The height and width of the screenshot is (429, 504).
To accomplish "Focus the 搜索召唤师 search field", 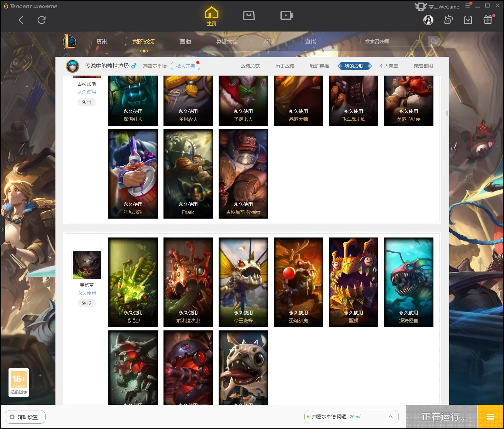I will click(x=394, y=41).
